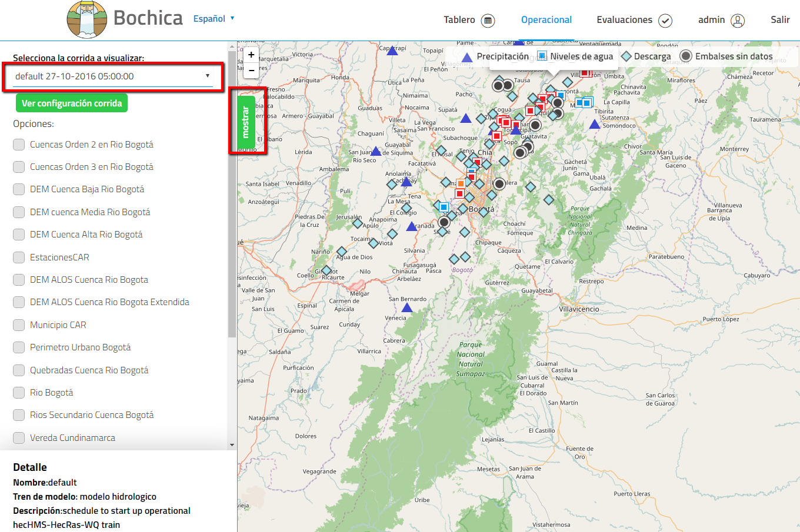Image resolution: width=800 pixels, height=532 pixels.
Task: Select discharge diamond below Anapoima
Action: [392, 234]
